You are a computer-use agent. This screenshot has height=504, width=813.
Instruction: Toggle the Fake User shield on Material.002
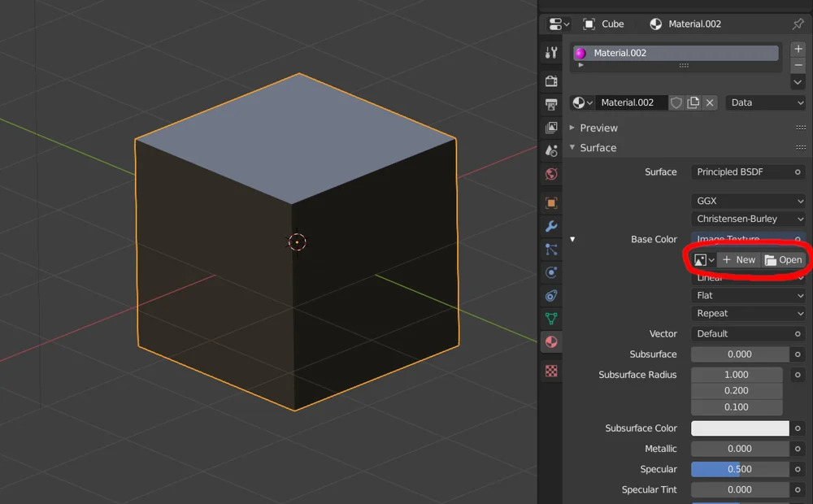676,102
